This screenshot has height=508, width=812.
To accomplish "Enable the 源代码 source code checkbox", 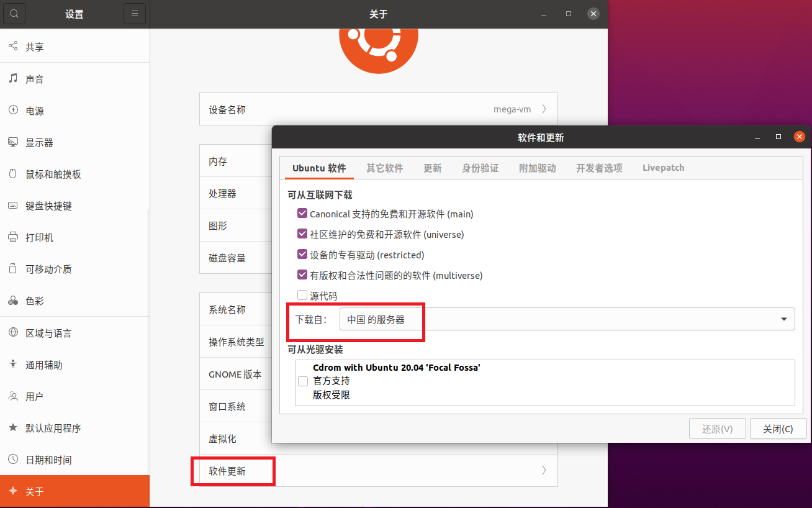I will click(x=302, y=296).
